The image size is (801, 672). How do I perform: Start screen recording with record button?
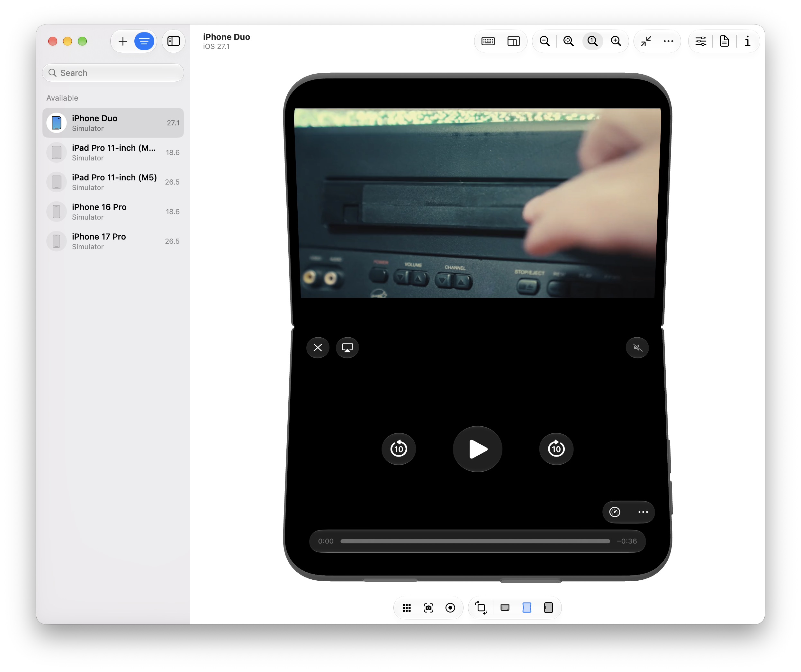(x=450, y=608)
